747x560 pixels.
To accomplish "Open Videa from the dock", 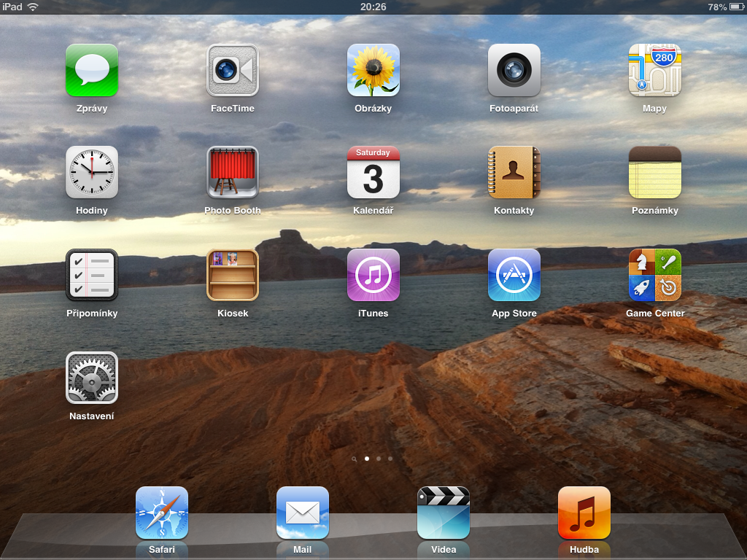I will pos(443,513).
